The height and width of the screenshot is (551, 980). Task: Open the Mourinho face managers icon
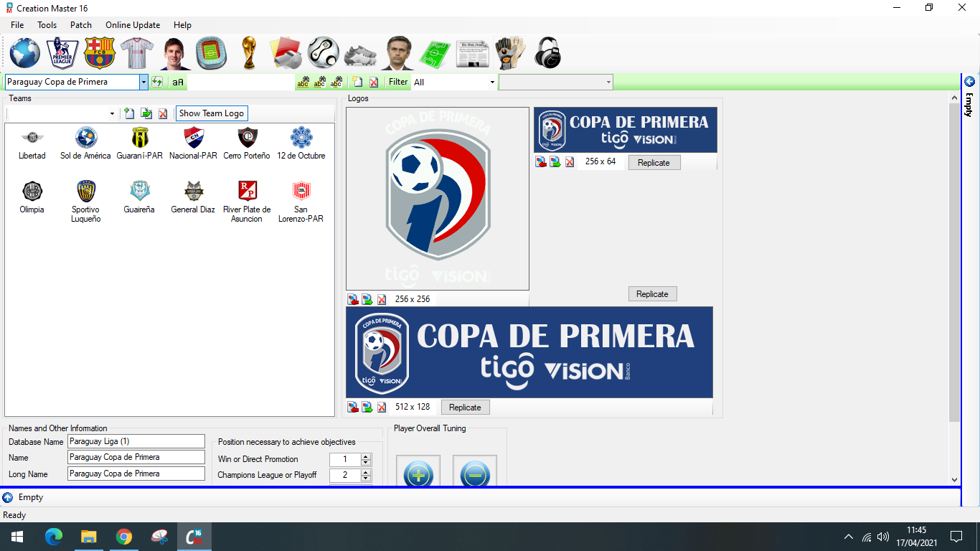pos(397,53)
